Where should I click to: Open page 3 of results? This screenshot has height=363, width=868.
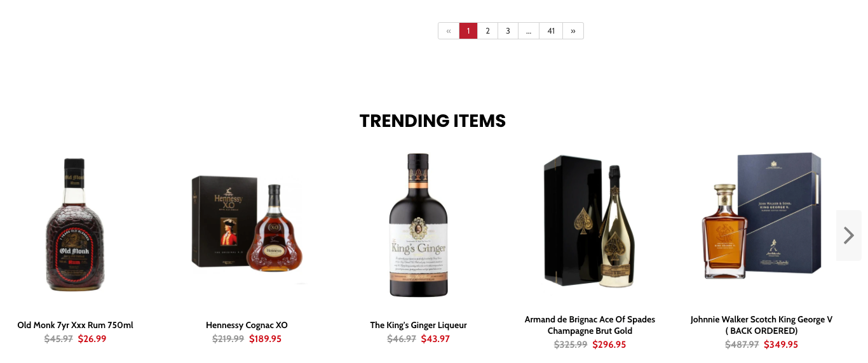coord(508,30)
